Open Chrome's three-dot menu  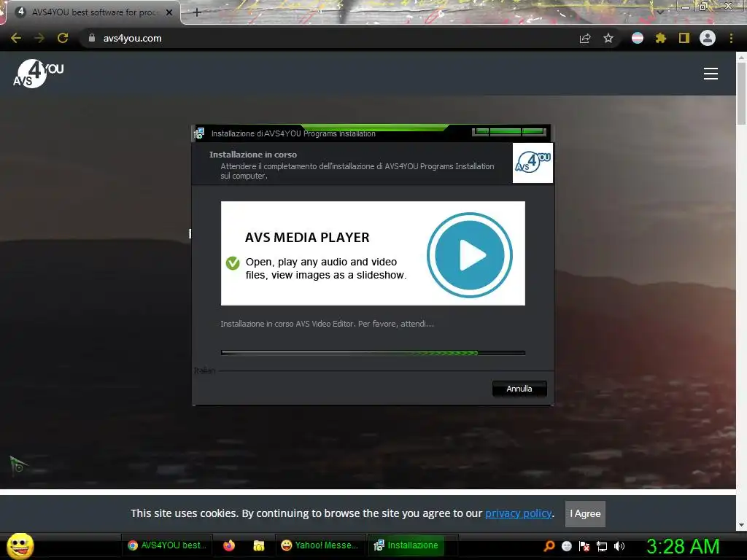[731, 38]
